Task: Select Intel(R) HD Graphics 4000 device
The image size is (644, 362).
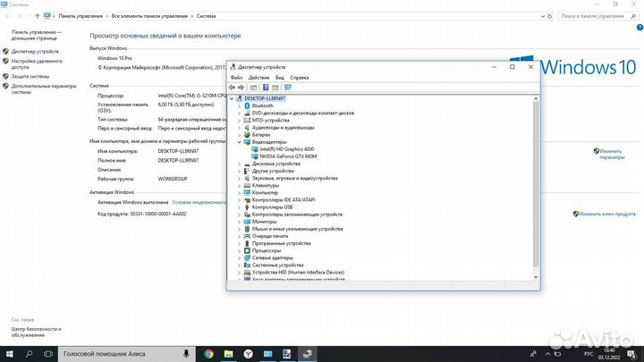Action: 287,149
